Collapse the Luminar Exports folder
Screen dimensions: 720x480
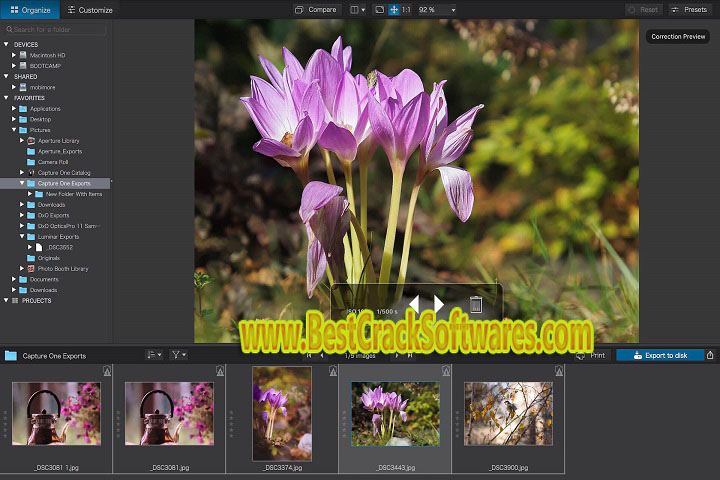[22, 237]
